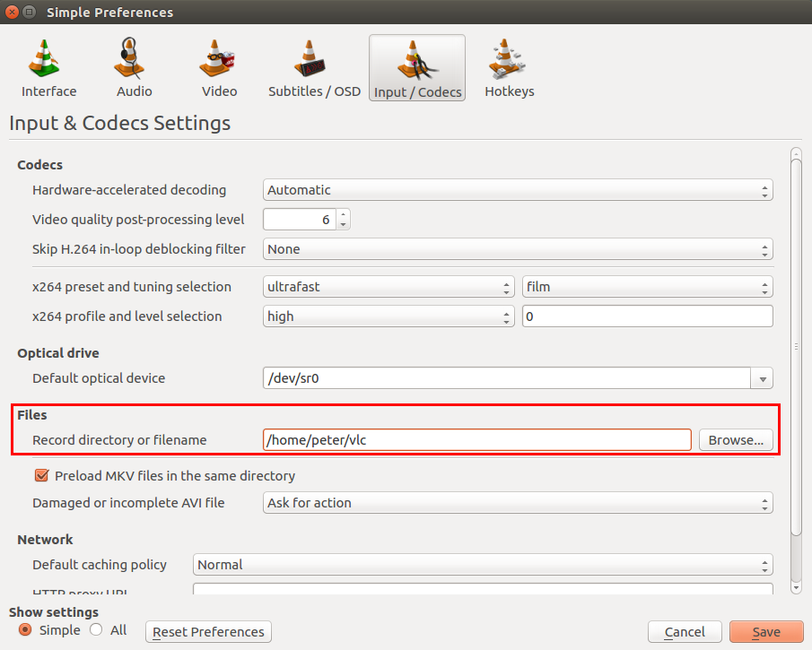Click the Optical drive section heading

click(x=58, y=353)
